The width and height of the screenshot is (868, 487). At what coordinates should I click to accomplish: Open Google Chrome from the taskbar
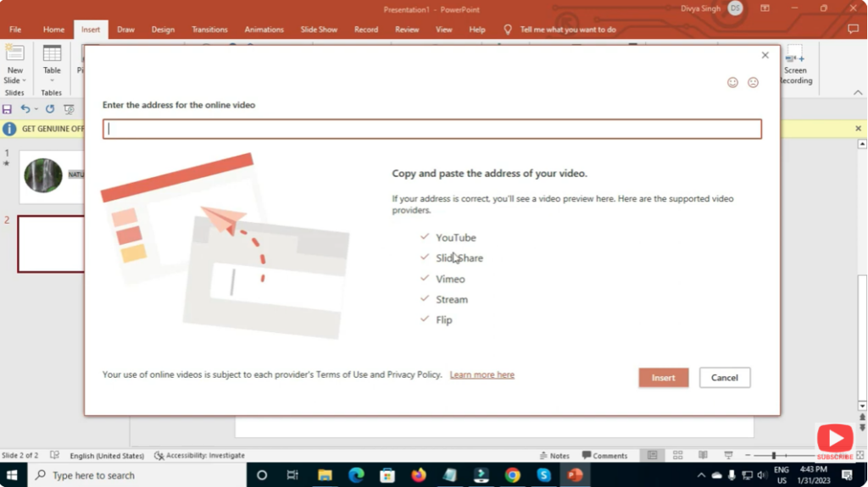(512, 475)
